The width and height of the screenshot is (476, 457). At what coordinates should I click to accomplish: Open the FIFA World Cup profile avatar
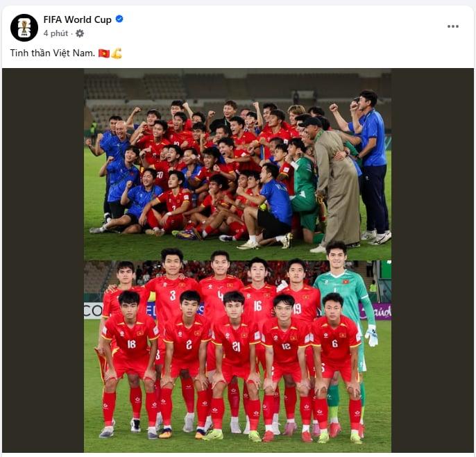pyautogui.click(x=24, y=28)
